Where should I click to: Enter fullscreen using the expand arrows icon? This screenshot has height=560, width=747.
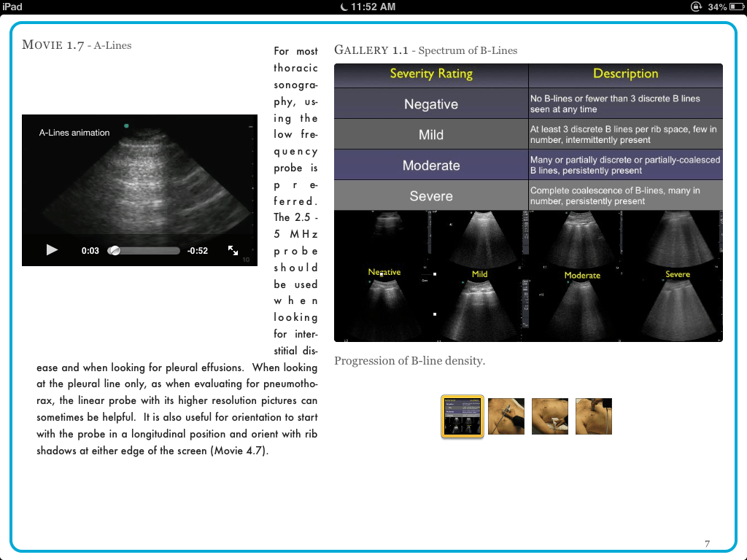[x=233, y=250]
